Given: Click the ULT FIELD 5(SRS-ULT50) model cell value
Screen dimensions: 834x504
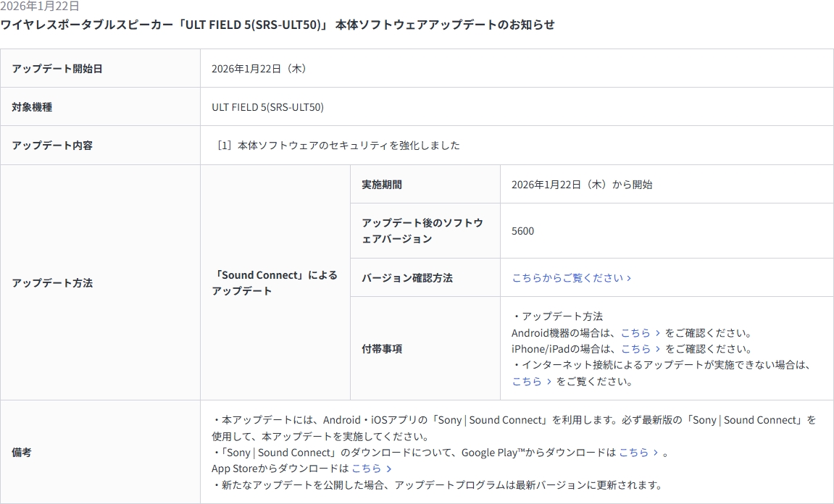Looking at the screenshot, I should point(267,107).
